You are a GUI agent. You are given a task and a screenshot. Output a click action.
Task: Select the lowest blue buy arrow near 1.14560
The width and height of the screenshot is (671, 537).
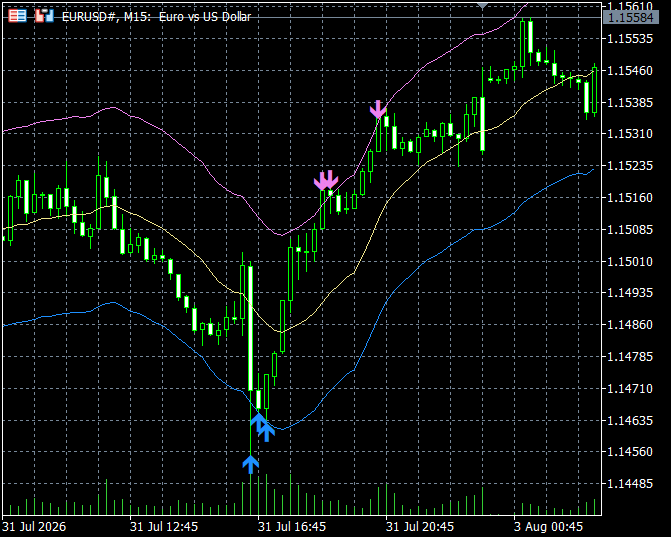point(251,465)
